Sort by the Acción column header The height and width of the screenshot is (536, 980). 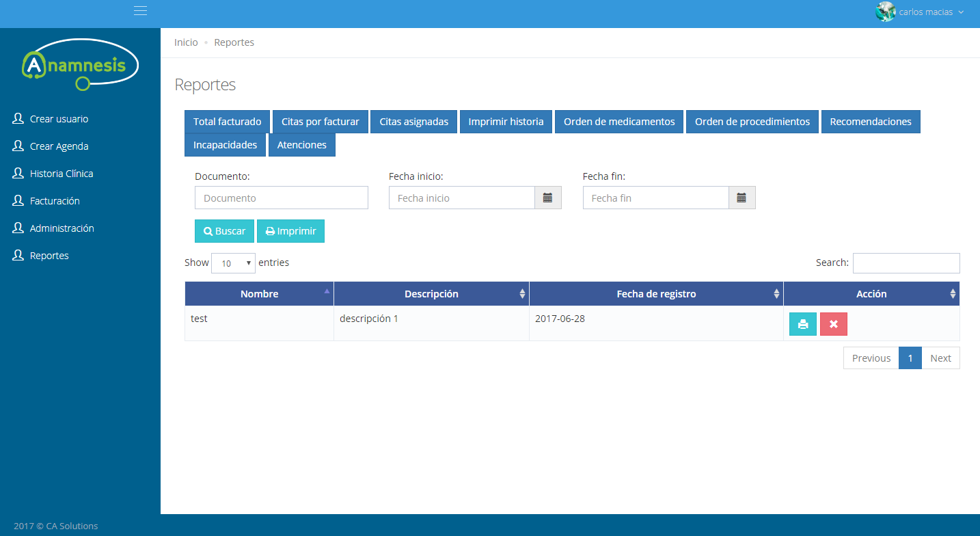871,294
